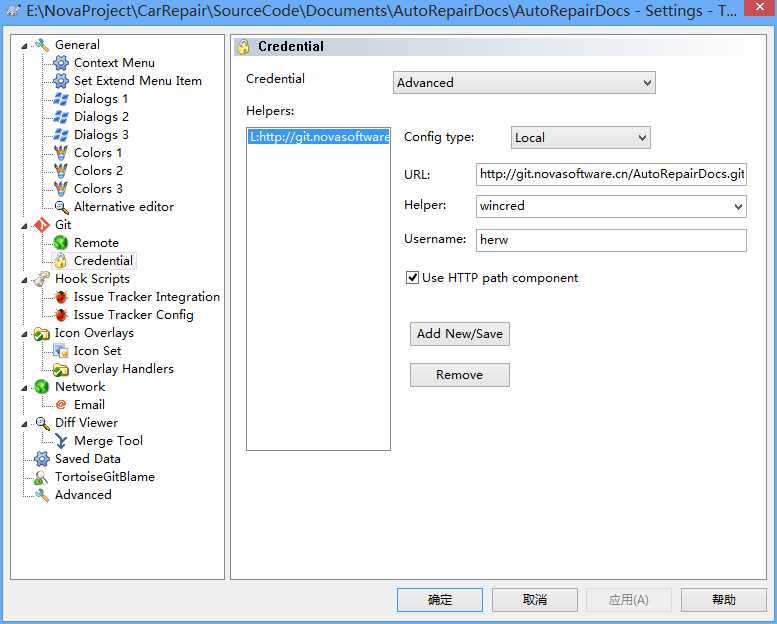
Task: Open TortoiseGitBlame settings
Action: 105,477
